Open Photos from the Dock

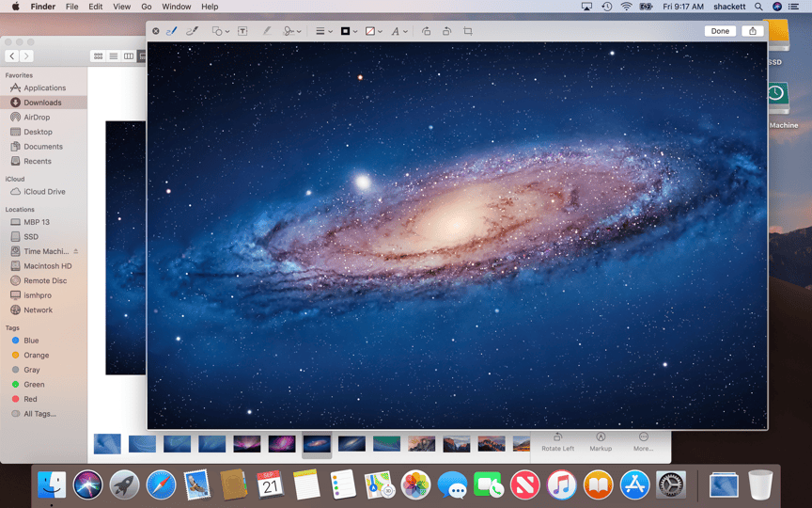pyautogui.click(x=415, y=484)
